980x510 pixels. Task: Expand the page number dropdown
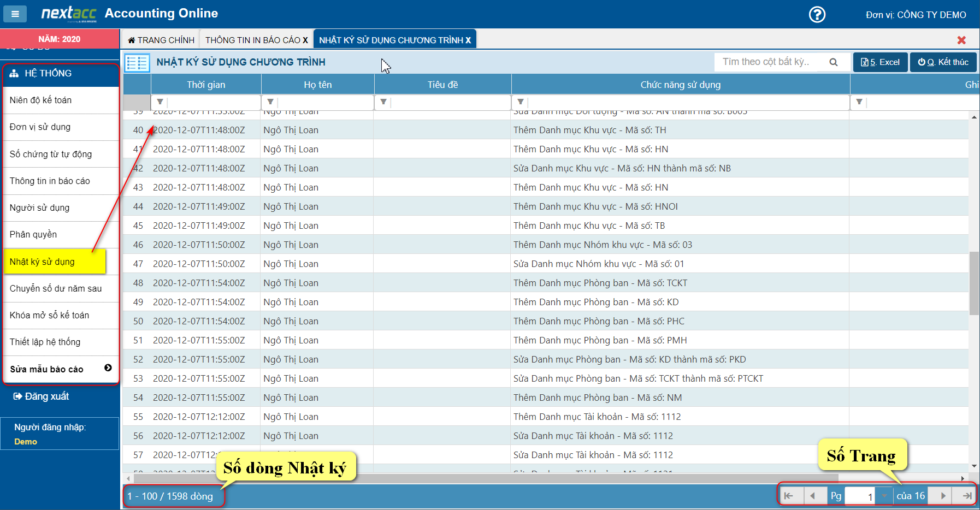point(884,496)
